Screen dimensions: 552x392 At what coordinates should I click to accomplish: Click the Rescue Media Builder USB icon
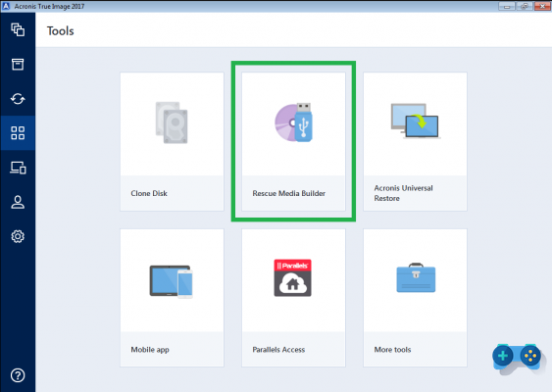[293, 122]
